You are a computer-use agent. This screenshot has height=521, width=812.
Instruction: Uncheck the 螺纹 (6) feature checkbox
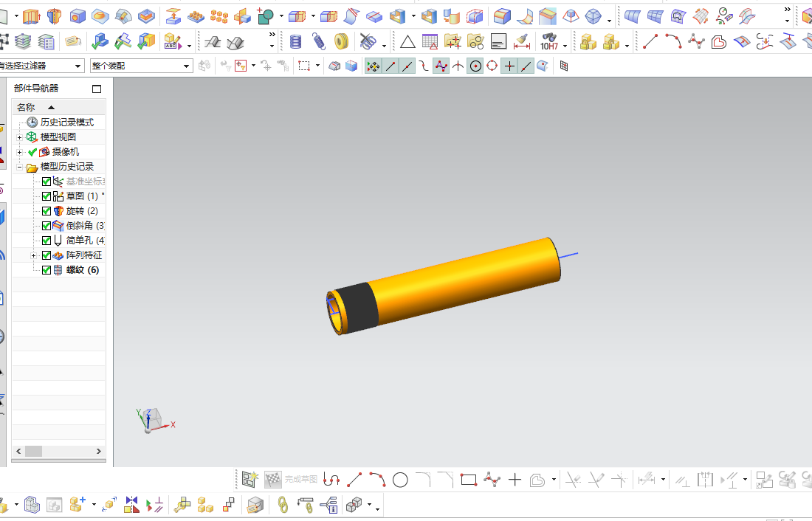[x=46, y=270]
